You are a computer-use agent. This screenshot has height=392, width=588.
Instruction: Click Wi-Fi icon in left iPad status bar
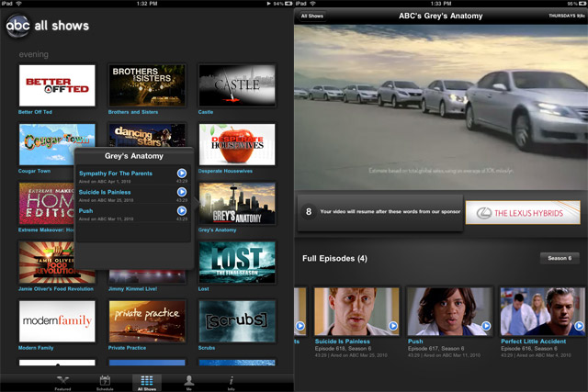coord(18,4)
